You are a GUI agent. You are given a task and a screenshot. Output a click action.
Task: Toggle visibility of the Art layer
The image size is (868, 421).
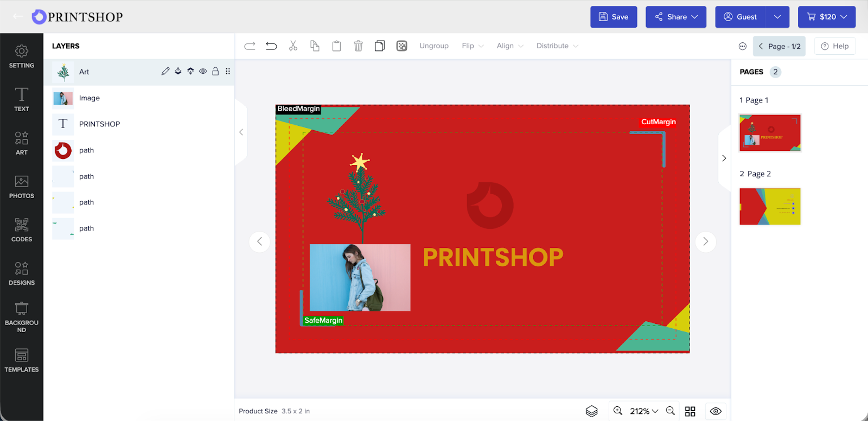click(203, 72)
